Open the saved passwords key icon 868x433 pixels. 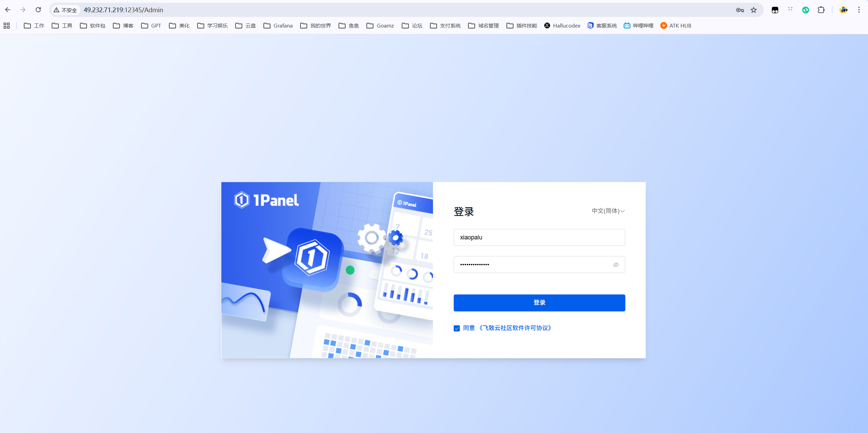[x=740, y=10]
